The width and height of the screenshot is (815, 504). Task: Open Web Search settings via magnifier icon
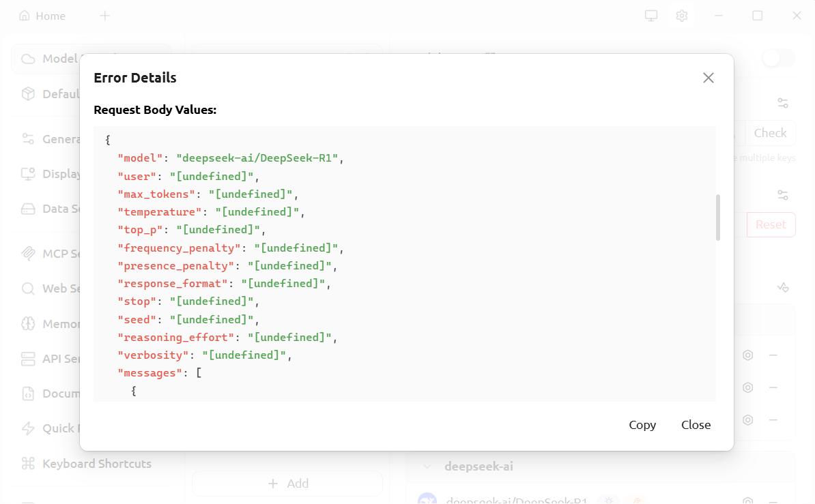(28, 288)
